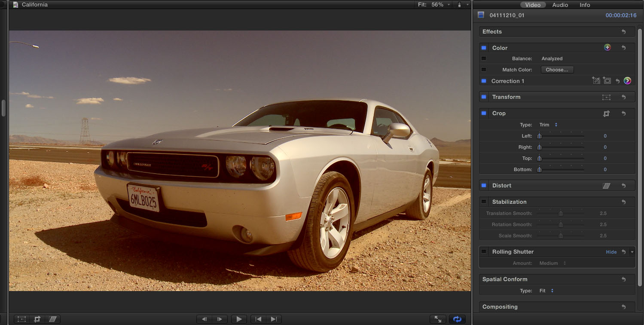Screen dimensions: 644x325
Task: Click the Transform on-screen controls icon in inspector
Action: (606, 97)
